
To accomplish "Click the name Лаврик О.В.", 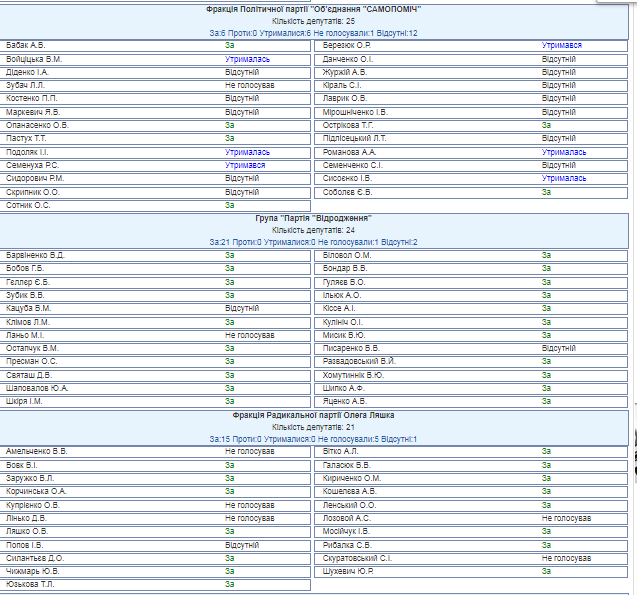I will click(344, 98).
